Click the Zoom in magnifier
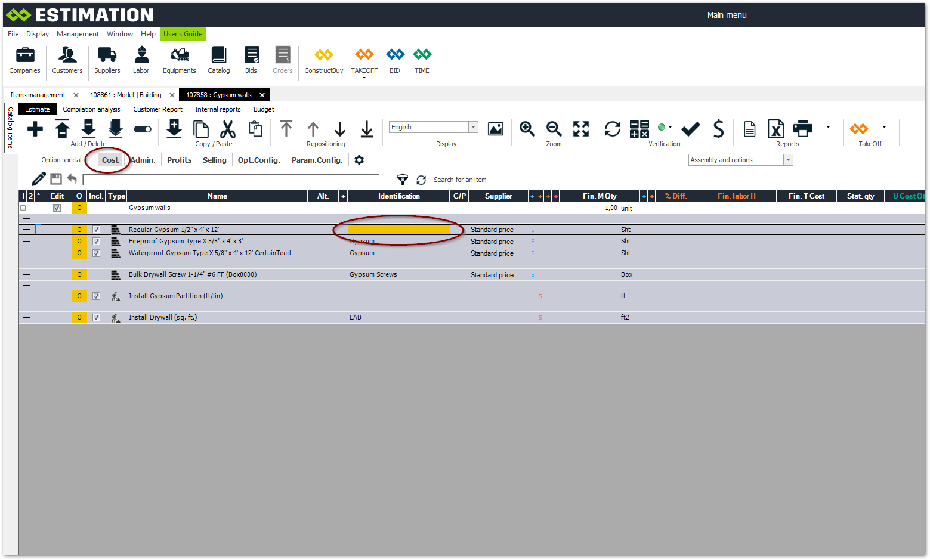 pos(527,129)
